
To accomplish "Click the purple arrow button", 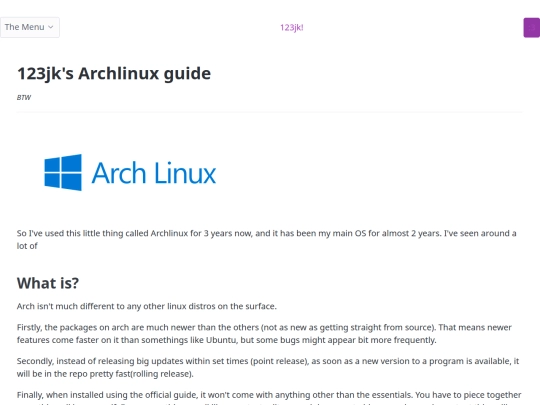I will click(532, 28).
